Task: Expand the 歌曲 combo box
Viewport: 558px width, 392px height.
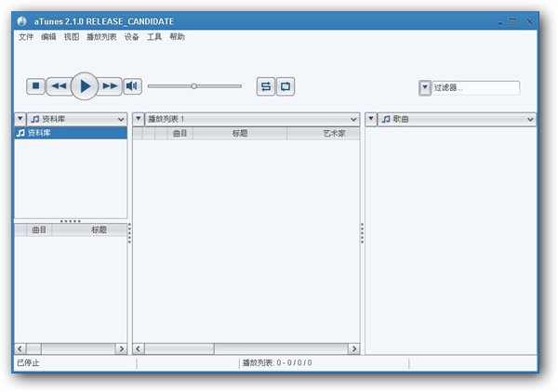Action: (x=457, y=119)
